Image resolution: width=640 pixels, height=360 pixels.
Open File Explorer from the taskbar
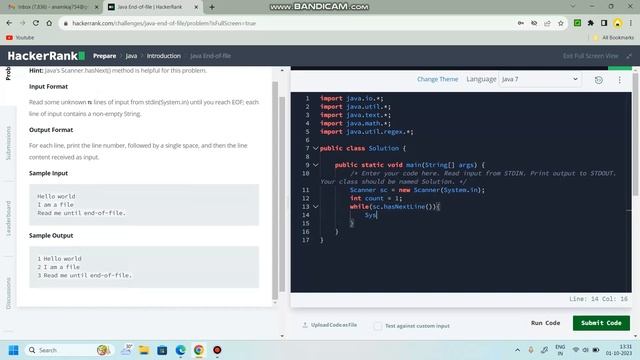point(144,350)
